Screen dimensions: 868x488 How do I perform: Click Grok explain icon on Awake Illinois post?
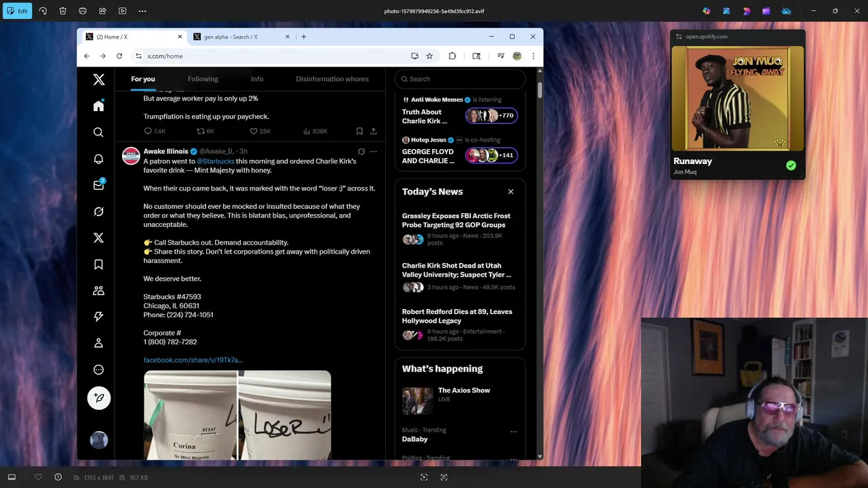[361, 151]
